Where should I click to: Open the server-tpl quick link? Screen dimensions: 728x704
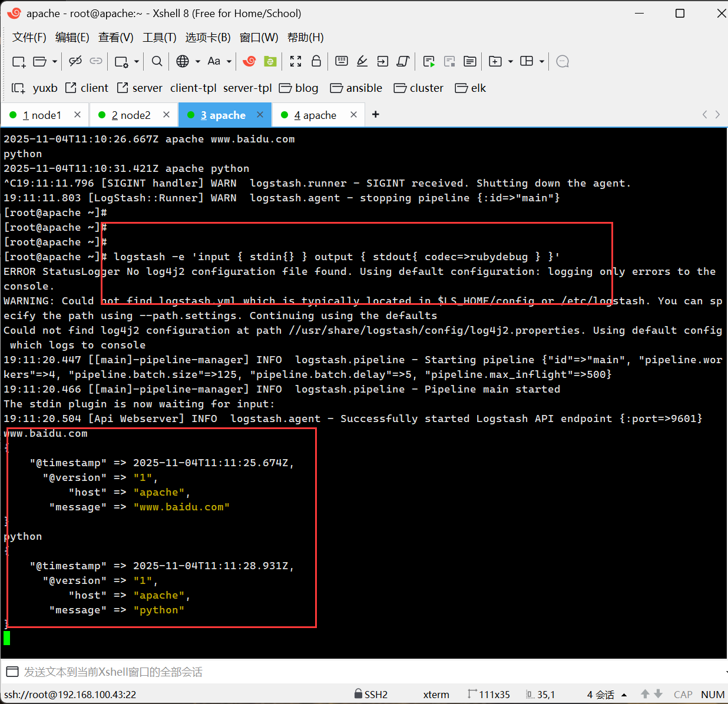click(x=247, y=88)
